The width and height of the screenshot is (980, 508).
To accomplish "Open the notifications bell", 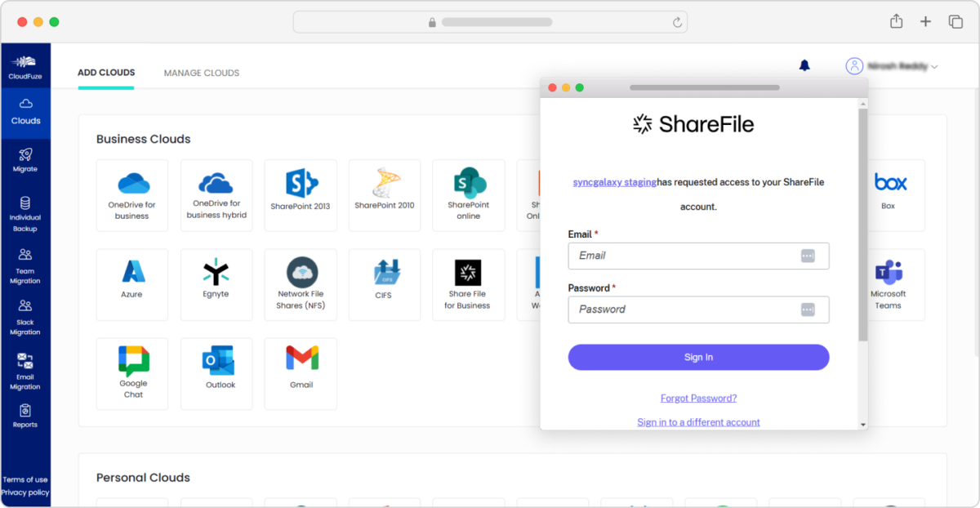I will (x=804, y=65).
